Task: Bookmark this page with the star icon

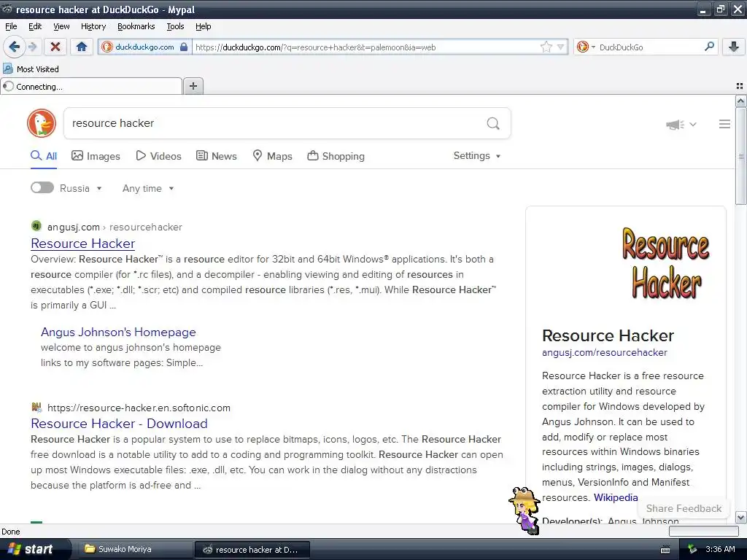Action: (x=546, y=47)
